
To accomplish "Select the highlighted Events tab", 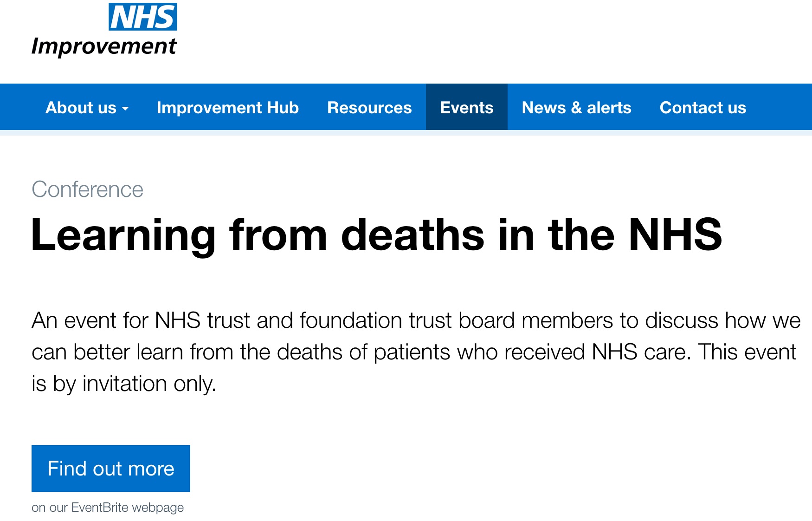I will (466, 108).
